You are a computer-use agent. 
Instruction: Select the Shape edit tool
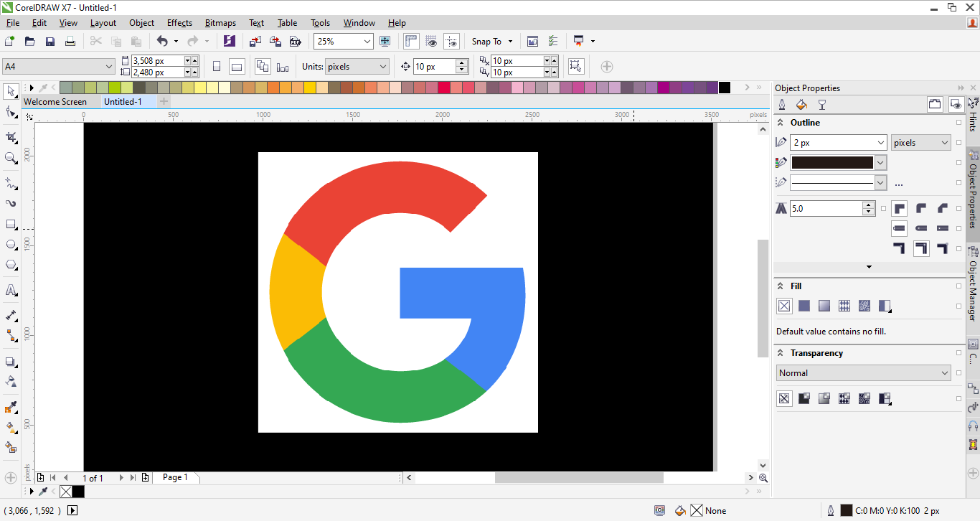point(11,112)
